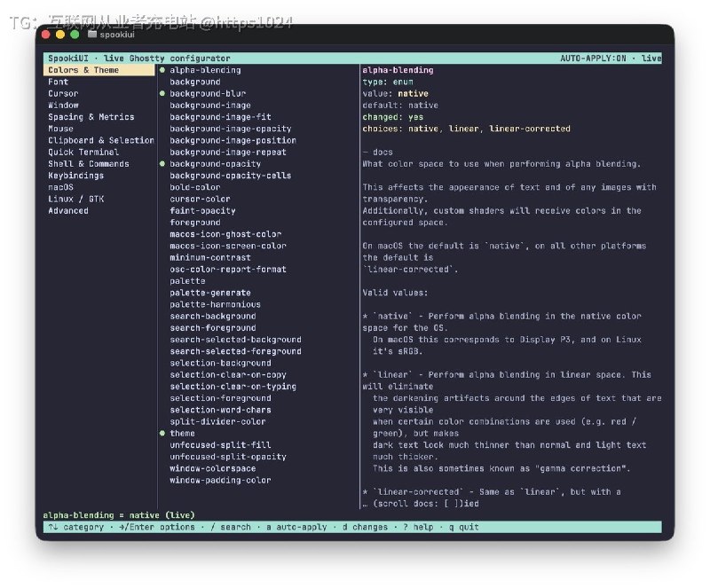Select the background-image option
Viewport: 710px width, 588px height.
tap(210, 106)
